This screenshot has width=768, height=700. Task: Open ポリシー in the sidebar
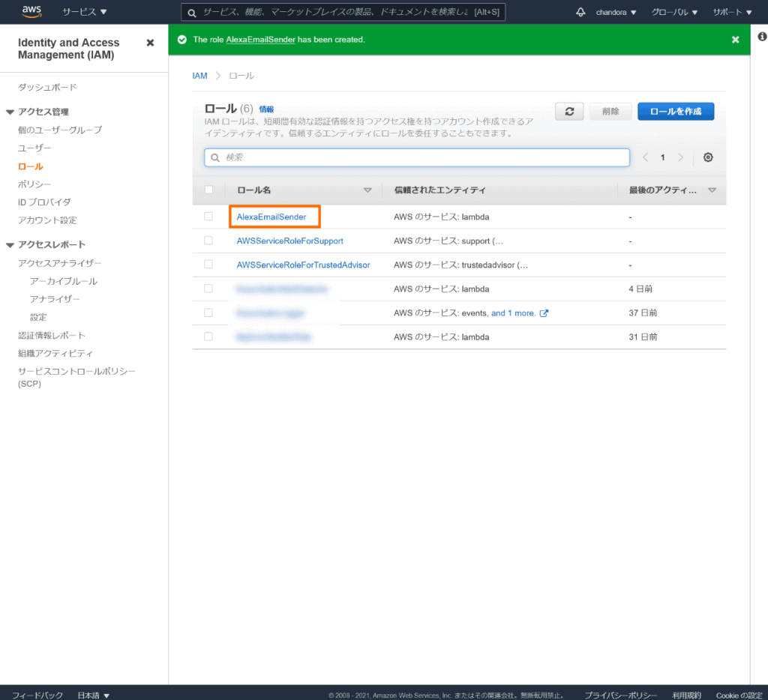click(34, 184)
